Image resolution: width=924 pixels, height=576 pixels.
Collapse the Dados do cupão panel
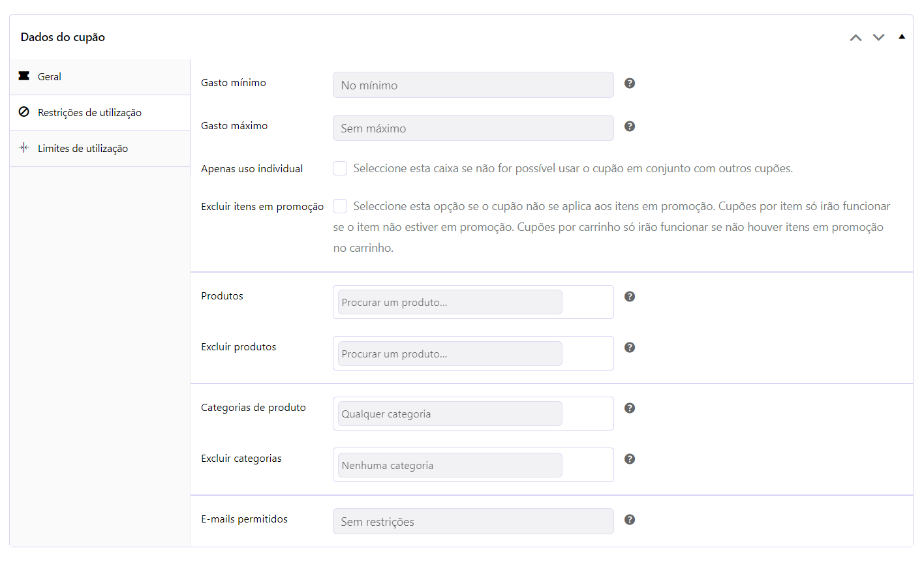902,37
